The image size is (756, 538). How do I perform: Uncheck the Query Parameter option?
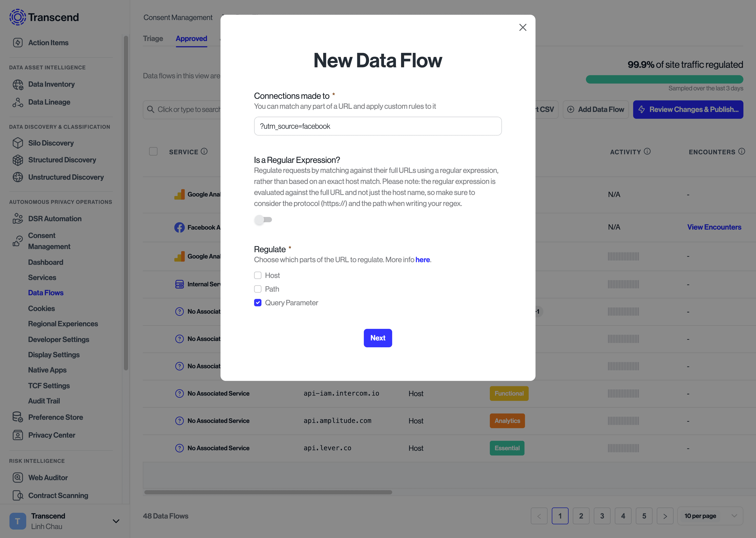pyautogui.click(x=258, y=302)
